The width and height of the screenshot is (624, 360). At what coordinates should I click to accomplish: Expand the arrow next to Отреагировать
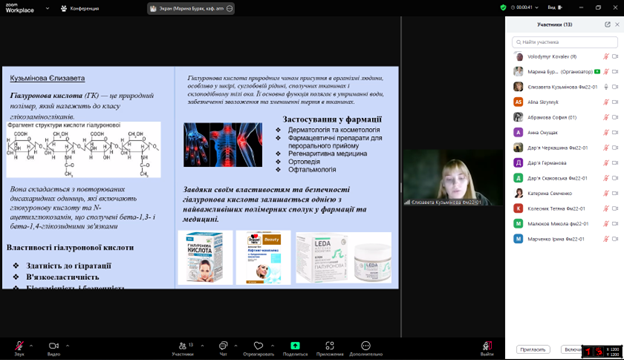pyautogui.click(x=272, y=346)
